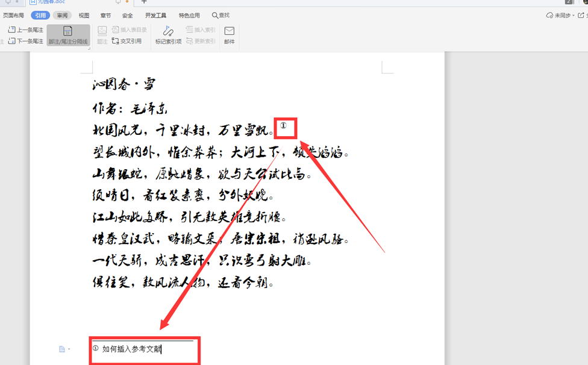Open a new document tab (+)

coord(143,1)
